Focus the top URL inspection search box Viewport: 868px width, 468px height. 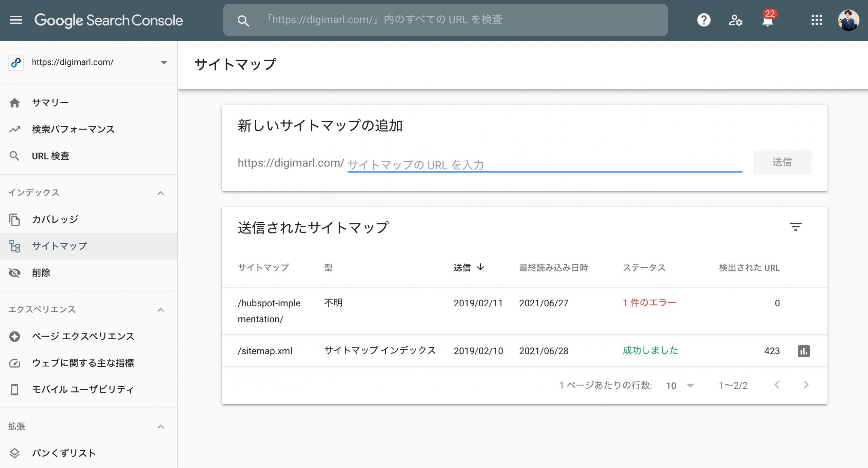445,20
